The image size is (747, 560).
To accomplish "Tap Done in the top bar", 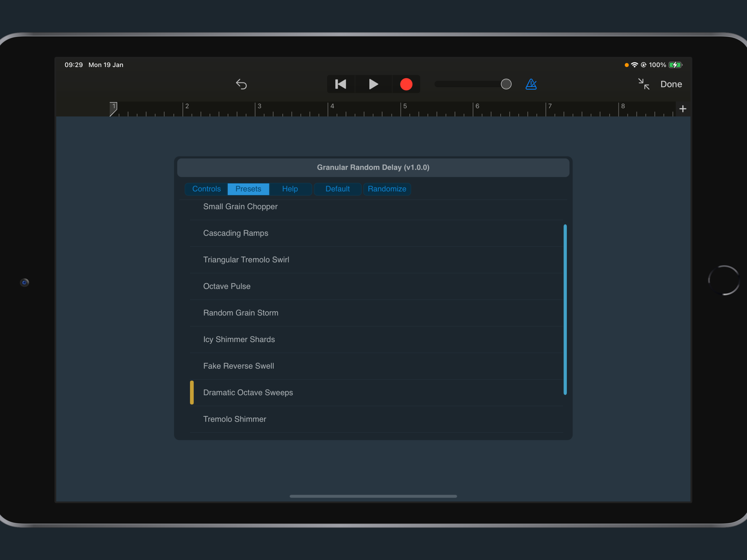I will pos(671,84).
